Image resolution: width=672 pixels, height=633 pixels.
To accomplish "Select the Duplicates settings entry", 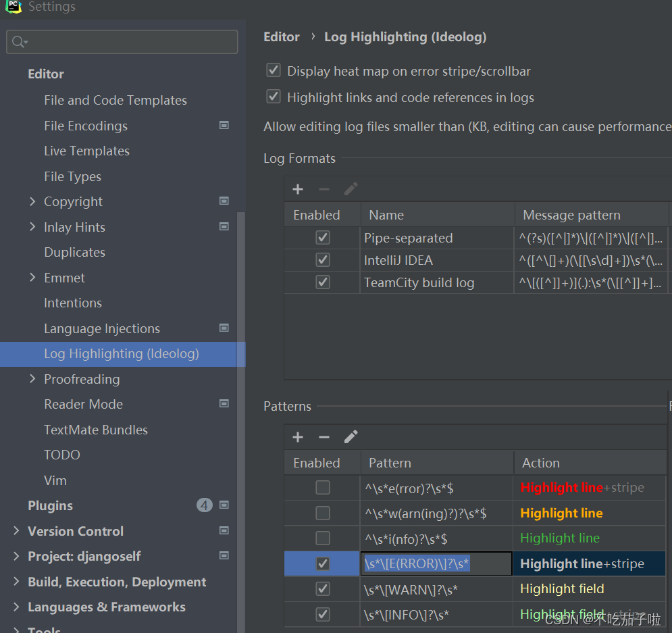I will click(74, 252).
